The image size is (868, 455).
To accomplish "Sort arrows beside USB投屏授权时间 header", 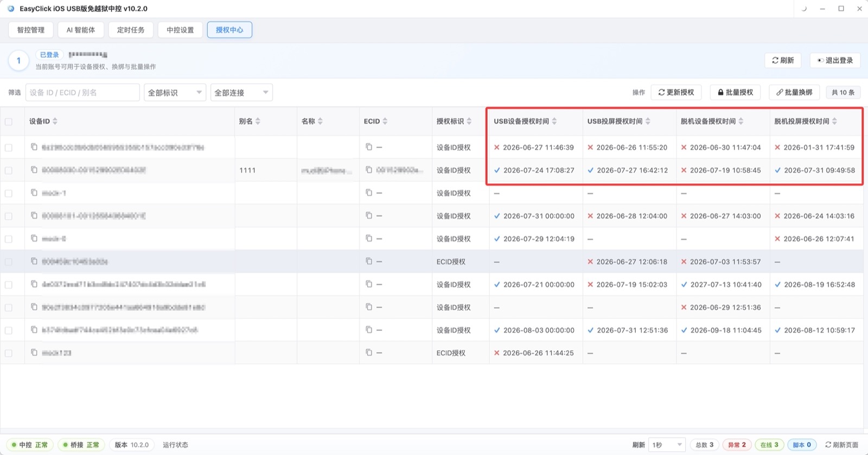I will (648, 121).
